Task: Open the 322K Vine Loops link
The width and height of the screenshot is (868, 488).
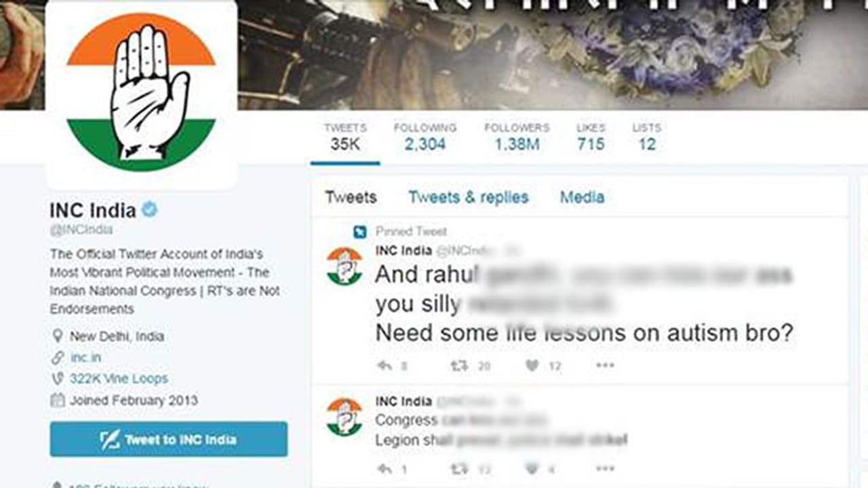Action: tap(119, 378)
